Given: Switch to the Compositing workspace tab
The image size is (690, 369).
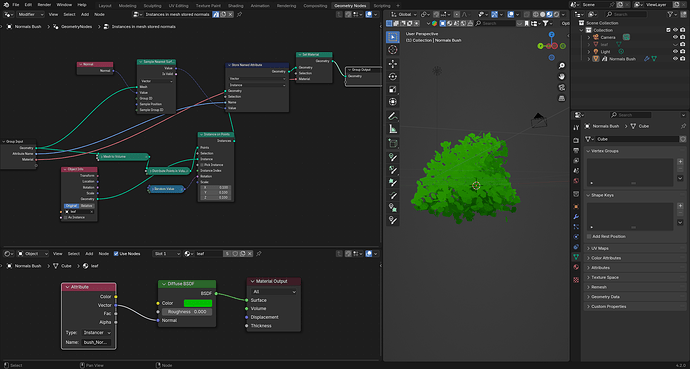Looking at the screenshot, I should coord(315,6).
